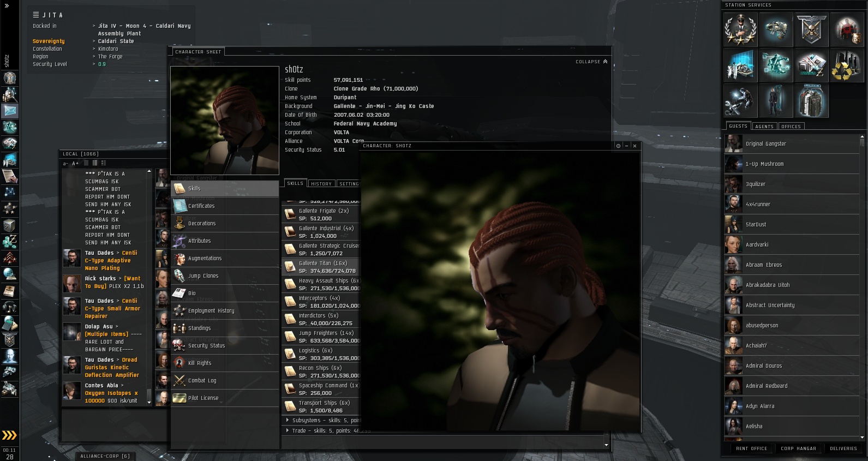The height and width of the screenshot is (461, 868).
Task: Open the reprocessing plant recycle icon
Action: coord(847,65)
